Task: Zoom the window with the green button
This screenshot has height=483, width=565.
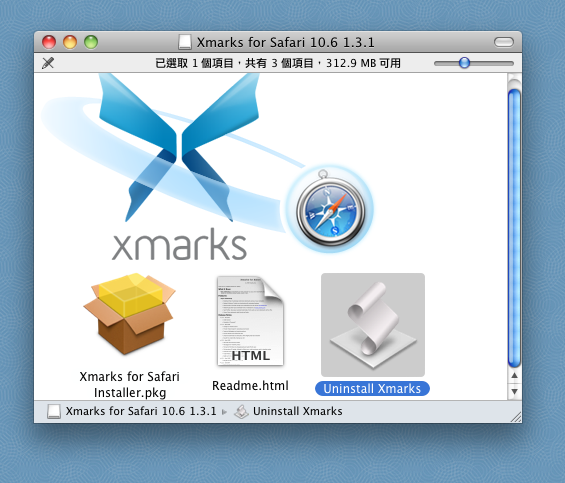Action: point(91,42)
